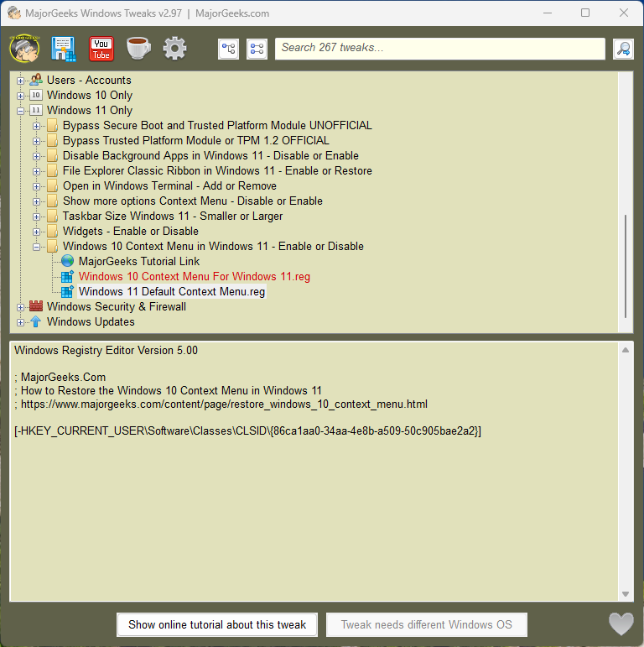Collapse Windows 10 Context Menu in Windows 11 folder

(36, 247)
